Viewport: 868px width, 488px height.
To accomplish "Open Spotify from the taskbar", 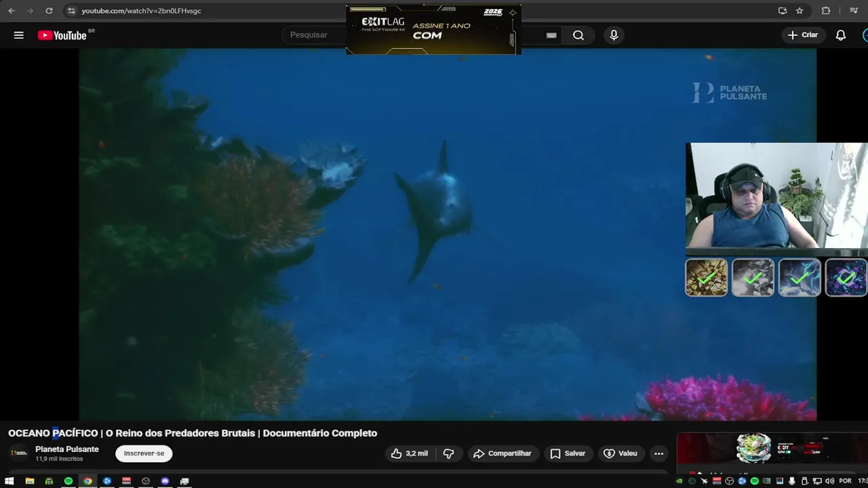I will tap(68, 481).
